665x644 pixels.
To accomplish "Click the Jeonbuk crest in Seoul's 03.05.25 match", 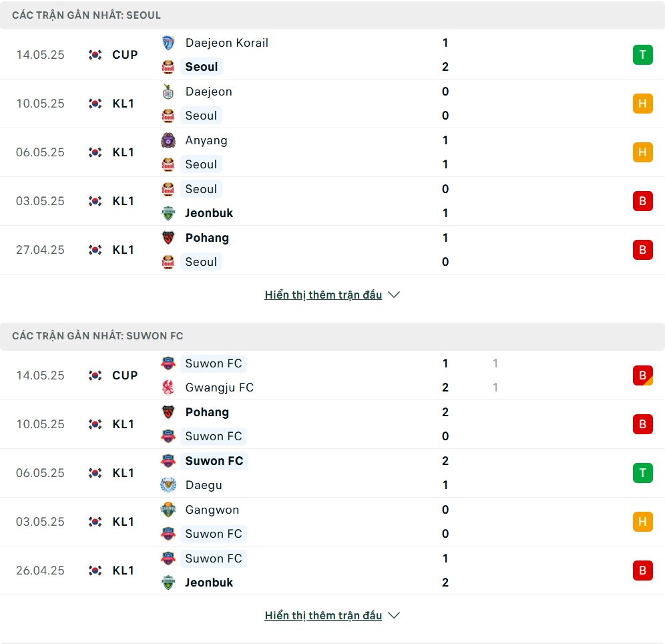I will [x=168, y=213].
